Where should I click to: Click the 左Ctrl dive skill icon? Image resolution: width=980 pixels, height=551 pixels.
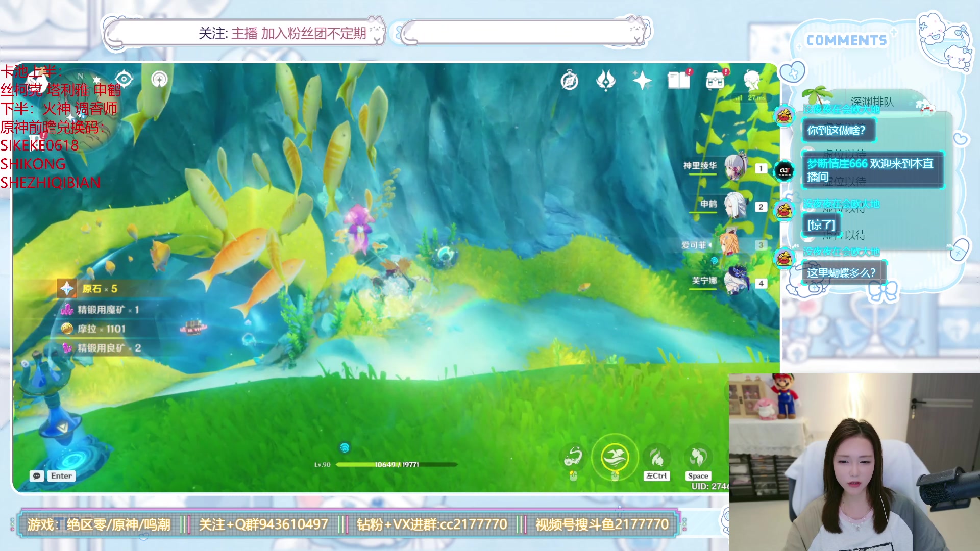656,457
